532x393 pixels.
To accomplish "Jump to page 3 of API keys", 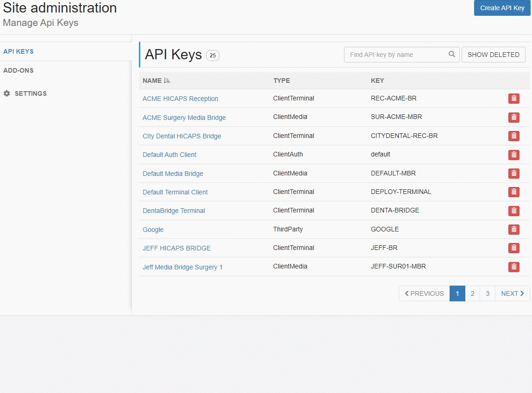I will tap(488, 293).
